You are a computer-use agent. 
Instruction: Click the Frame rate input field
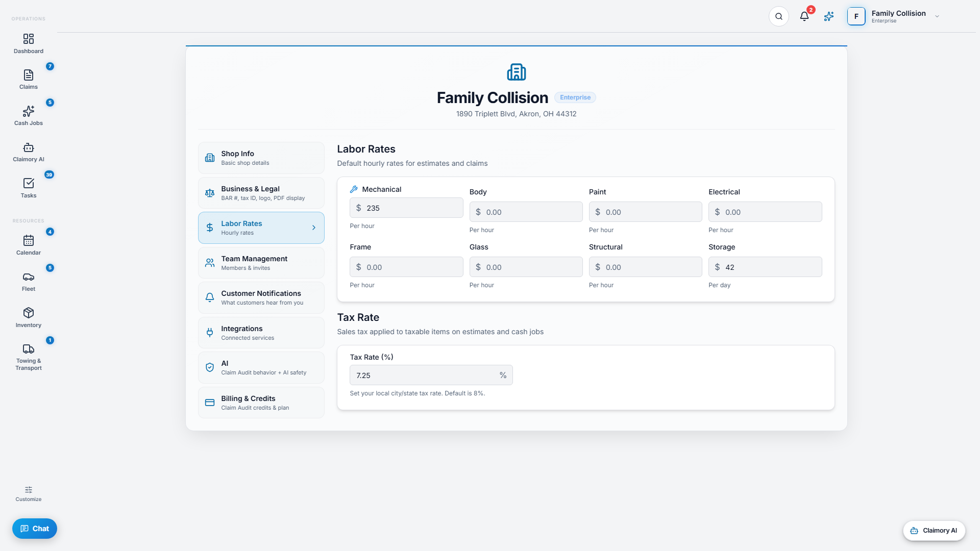[406, 267]
